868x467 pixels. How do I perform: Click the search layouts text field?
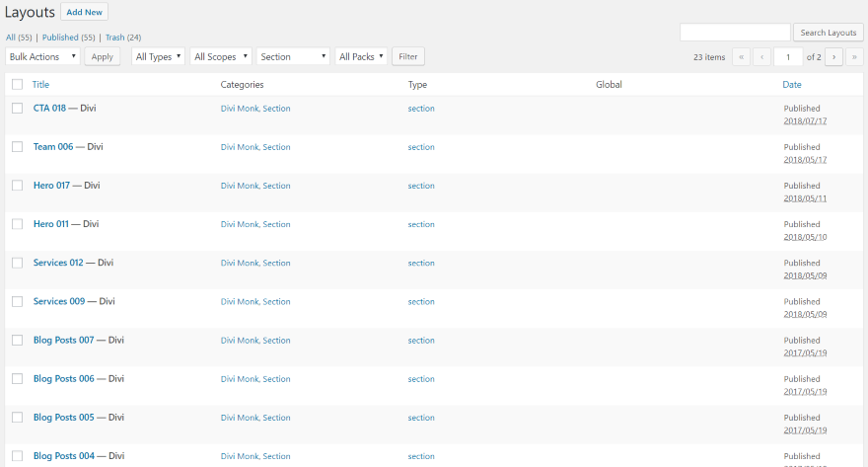[735, 33]
